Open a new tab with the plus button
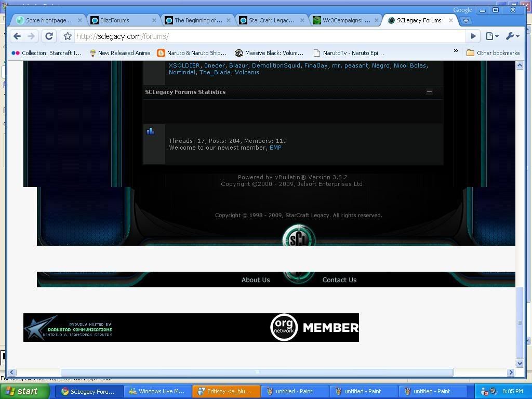The width and height of the screenshot is (532, 399). coord(466,20)
